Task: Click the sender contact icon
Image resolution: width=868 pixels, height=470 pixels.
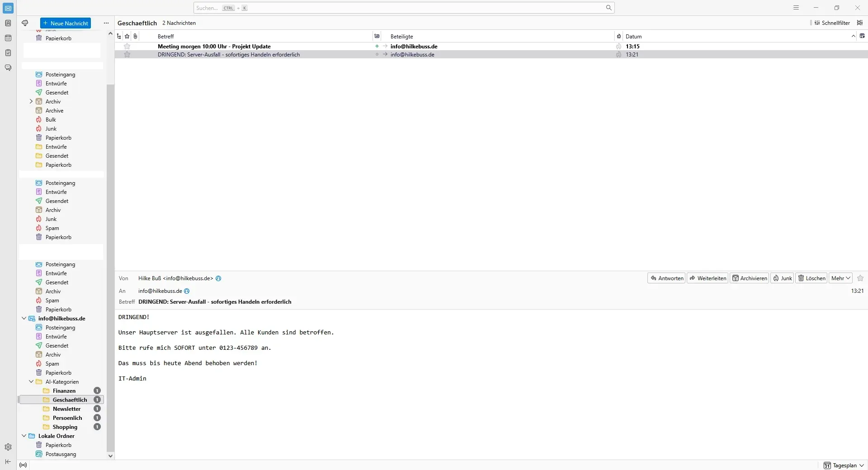Action: coord(218,278)
